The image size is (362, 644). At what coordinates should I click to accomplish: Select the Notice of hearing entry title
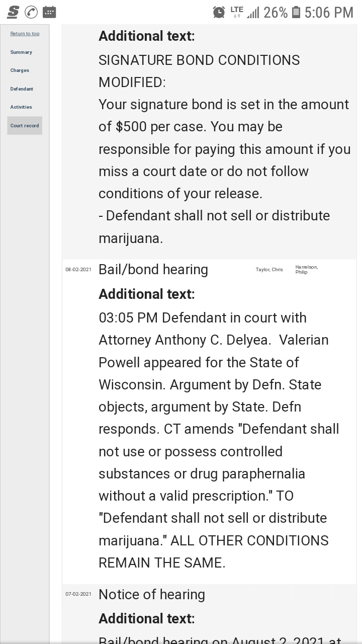tap(152, 595)
